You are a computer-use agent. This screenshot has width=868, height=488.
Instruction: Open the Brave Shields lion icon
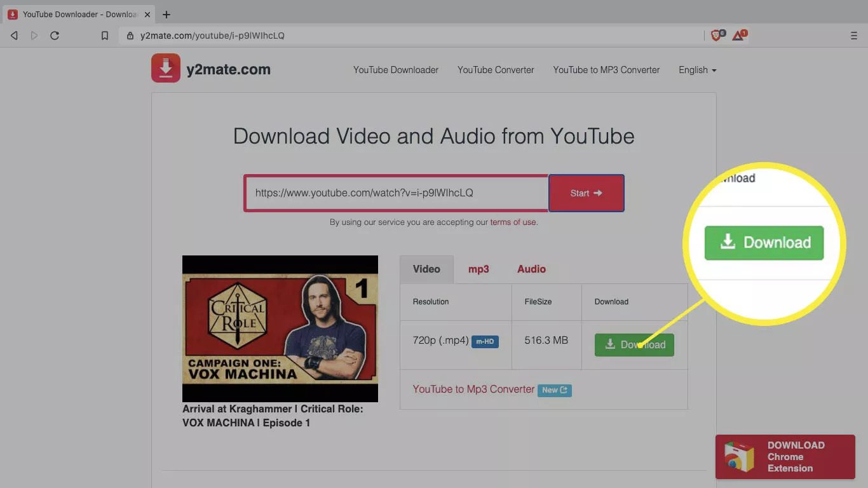[x=716, y=36]
